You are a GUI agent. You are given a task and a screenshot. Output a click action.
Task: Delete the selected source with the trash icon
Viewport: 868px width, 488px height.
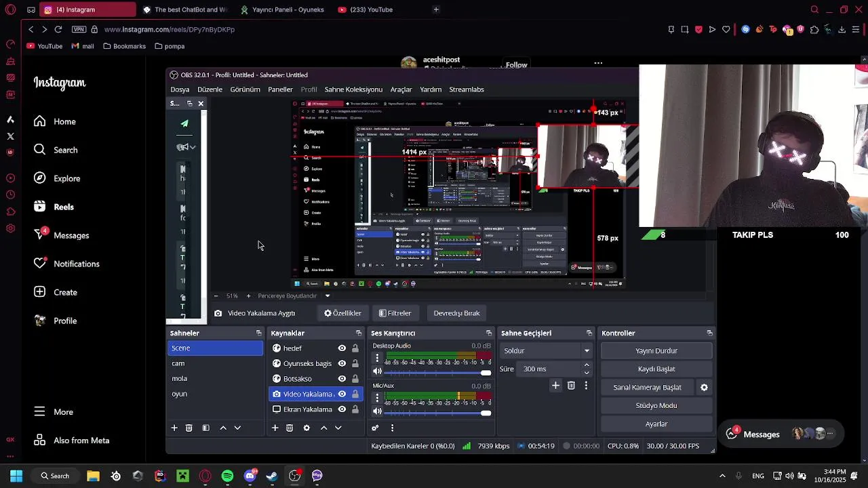coord(290,428)
